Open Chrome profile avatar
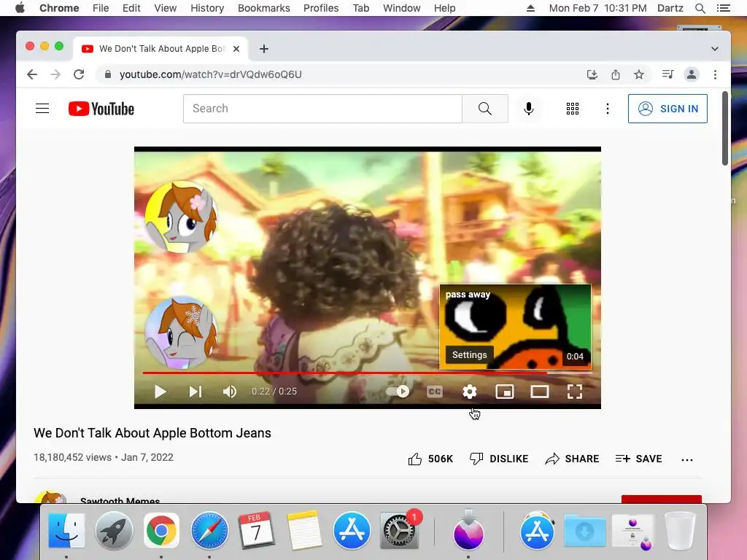Image resolution: width=747 pixels, height=560 pixels. point(692,74)
